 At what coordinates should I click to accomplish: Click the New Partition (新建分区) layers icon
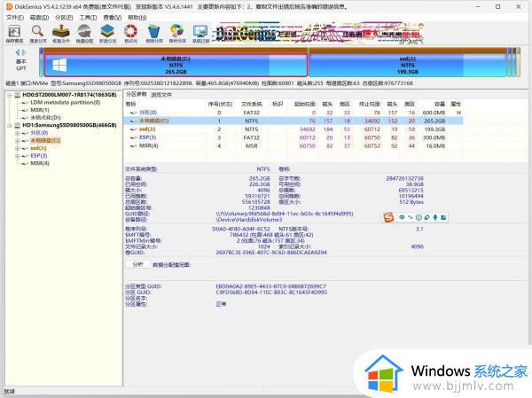[107, 34]
